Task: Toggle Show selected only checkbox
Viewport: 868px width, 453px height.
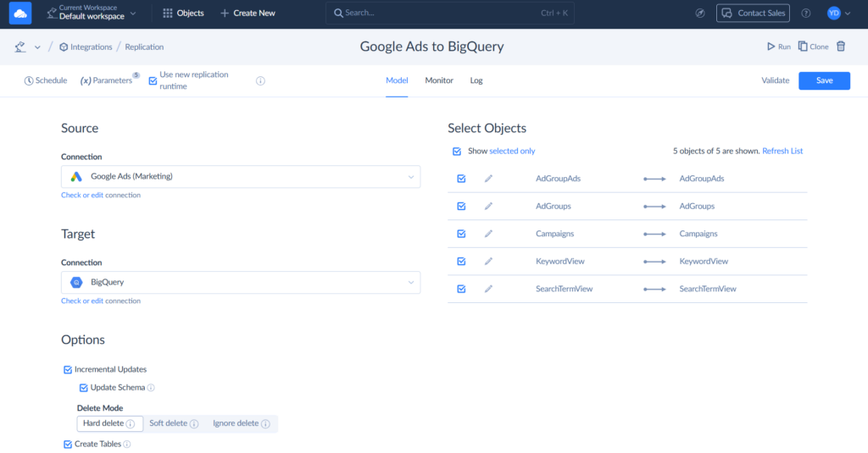Action: [457, 152]
